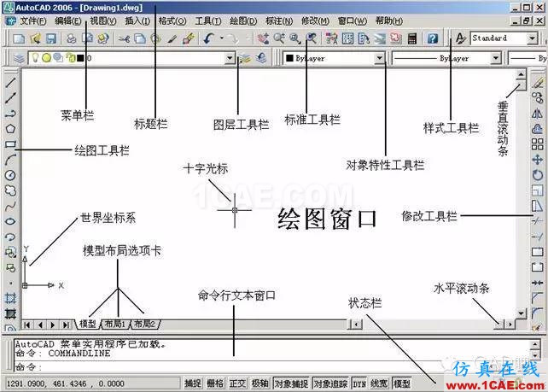The image size is (548, 392).
Task: Click the Copy icon
Action: tap(140, 38)
